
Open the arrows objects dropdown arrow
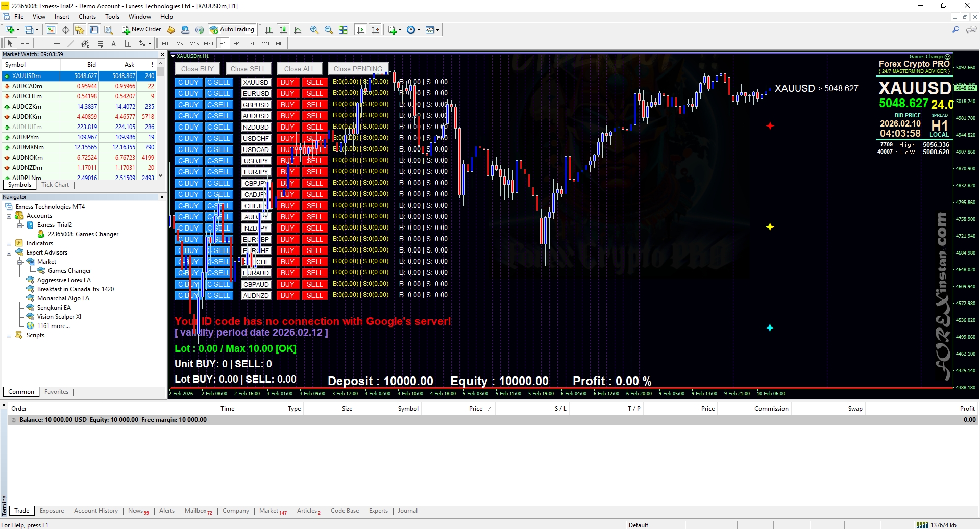point(150,43)
